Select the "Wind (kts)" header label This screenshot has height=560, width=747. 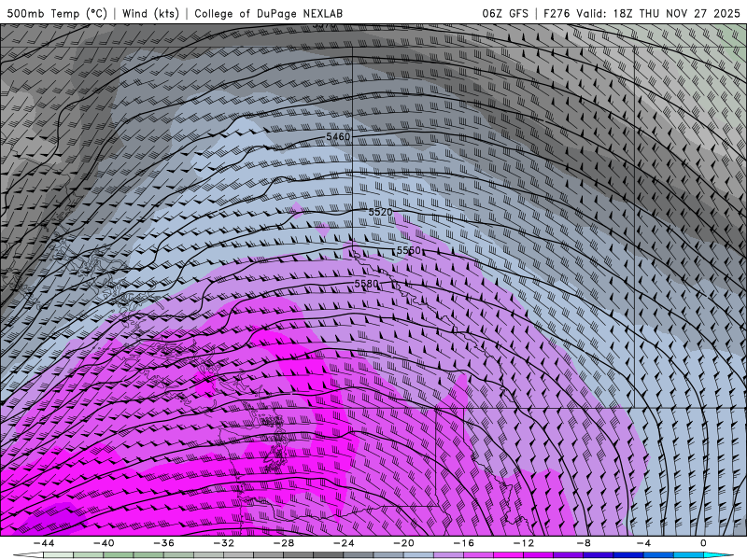click(150, 13)
